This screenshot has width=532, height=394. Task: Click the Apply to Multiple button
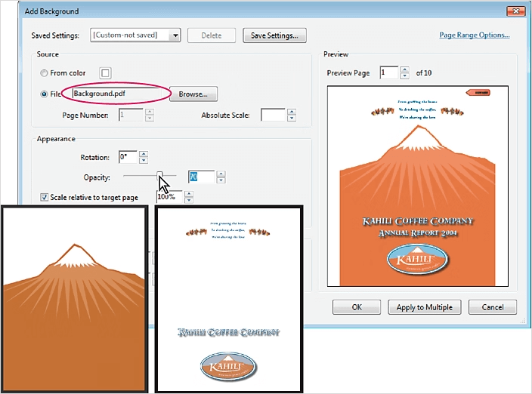coord(425,307)
